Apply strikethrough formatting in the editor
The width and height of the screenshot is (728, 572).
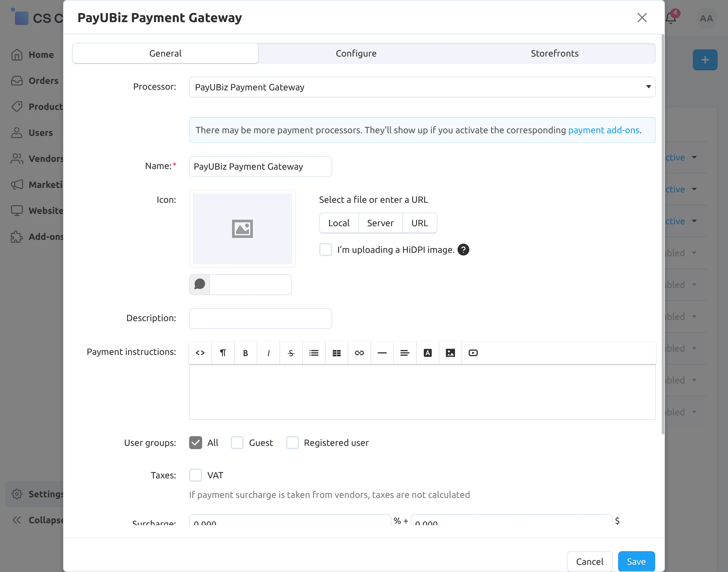pyautogui.click(x=291, y=353)
